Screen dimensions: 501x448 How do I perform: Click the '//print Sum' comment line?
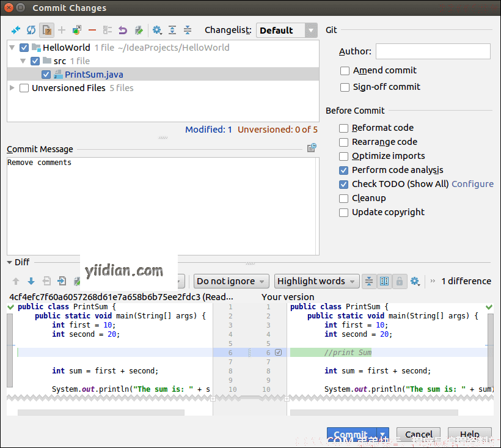pyautogui.click(x=348, y=353)
